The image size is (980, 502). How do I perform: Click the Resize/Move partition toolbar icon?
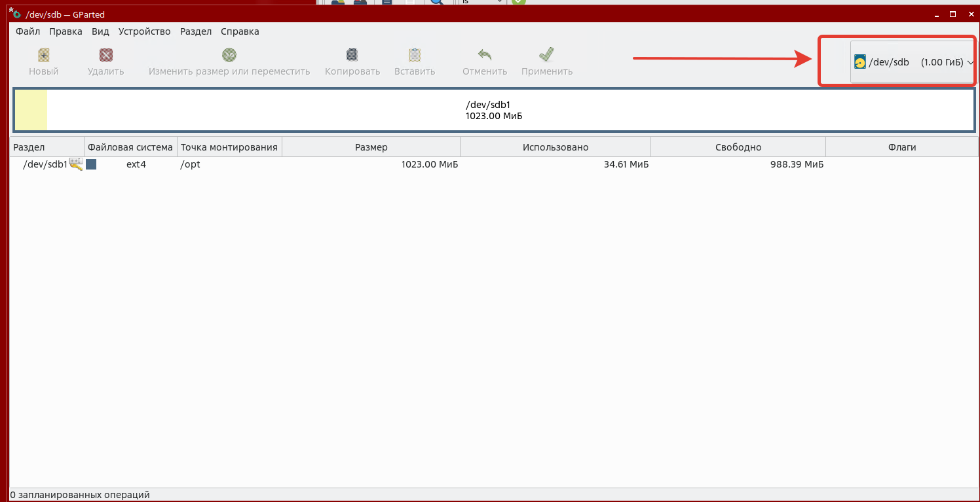click(x=229, y=55)
